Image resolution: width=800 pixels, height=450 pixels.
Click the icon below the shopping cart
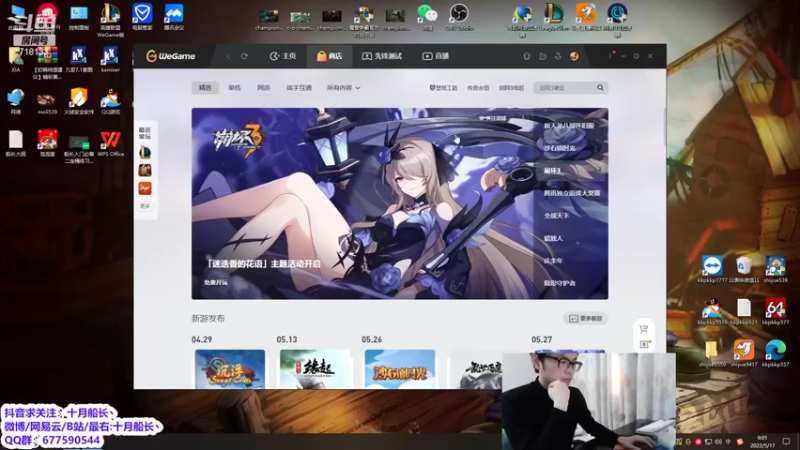(644, 344)
